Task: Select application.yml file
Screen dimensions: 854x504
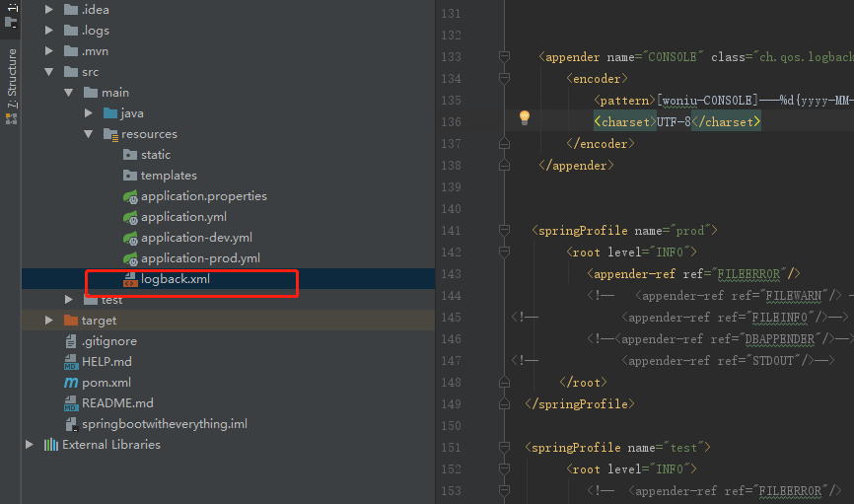Action: point(183,217)
